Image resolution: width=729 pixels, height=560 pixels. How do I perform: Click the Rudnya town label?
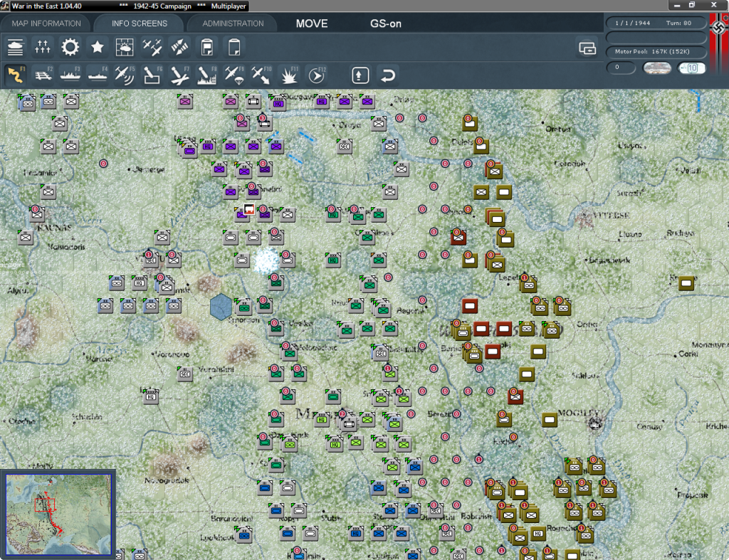[681, 233]
